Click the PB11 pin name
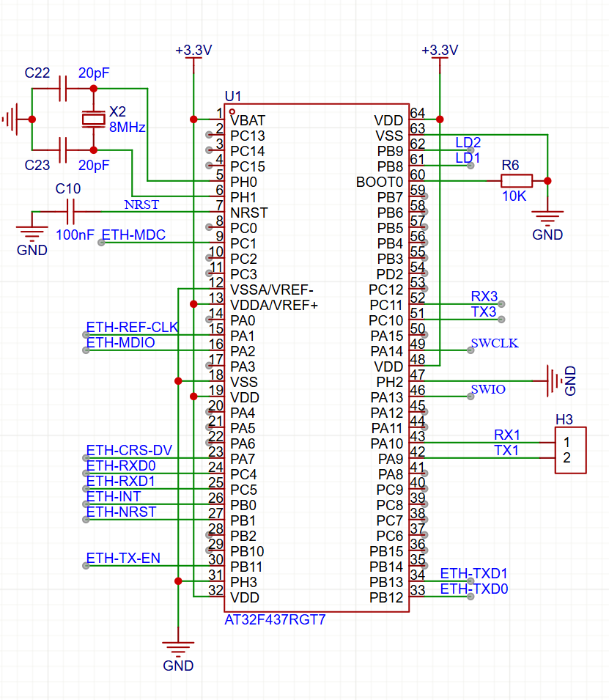This screenshot has width=609, height=700. (246, 567)
